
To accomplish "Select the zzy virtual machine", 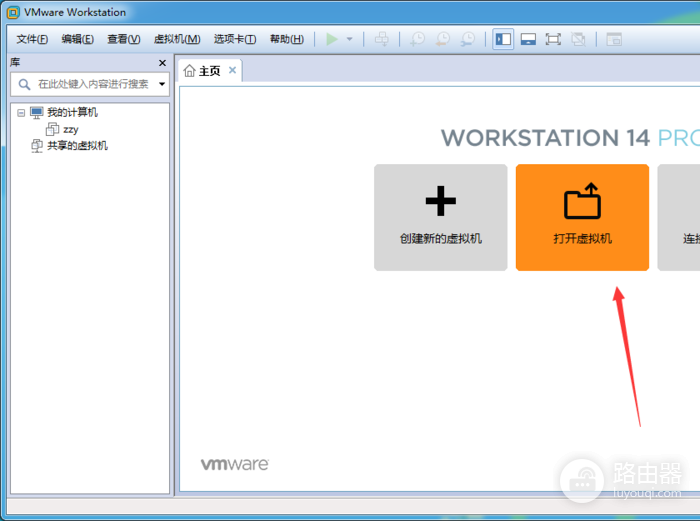I will point(71,129).
